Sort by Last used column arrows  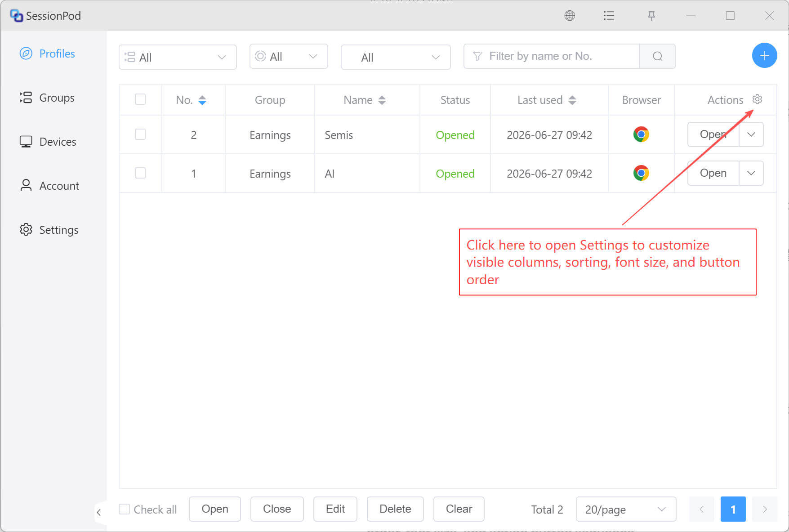(x=572, y=100)
